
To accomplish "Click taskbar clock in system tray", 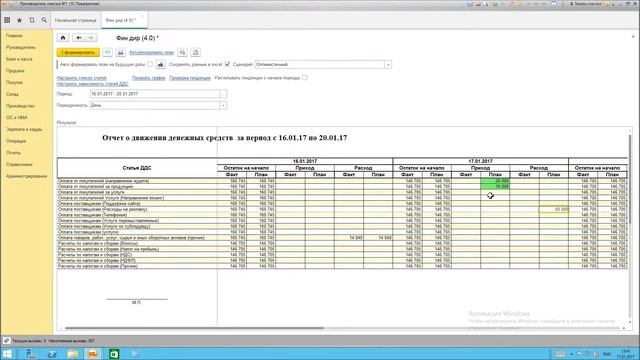I will [x=625, y=354].
